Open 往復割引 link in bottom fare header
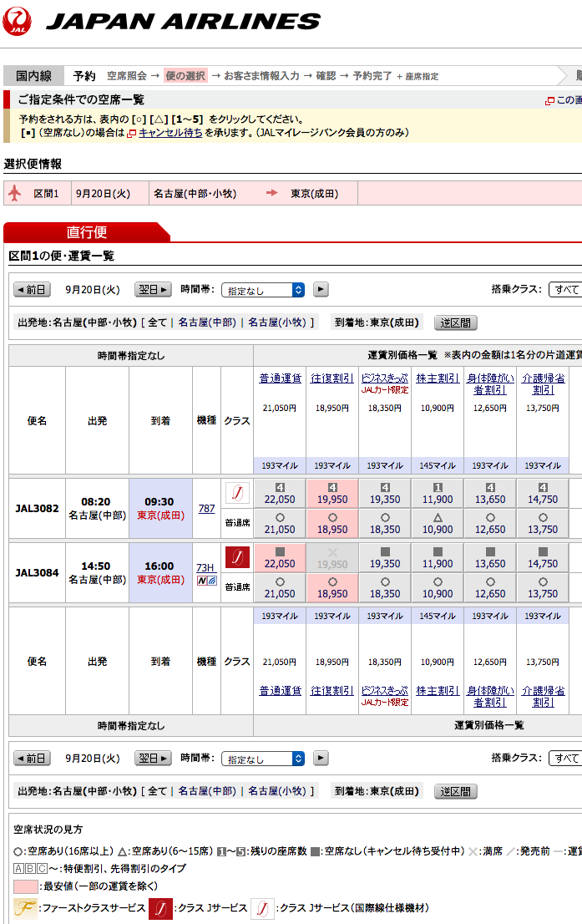The width and height of the screenshot is (582, 924). point(332,691)
